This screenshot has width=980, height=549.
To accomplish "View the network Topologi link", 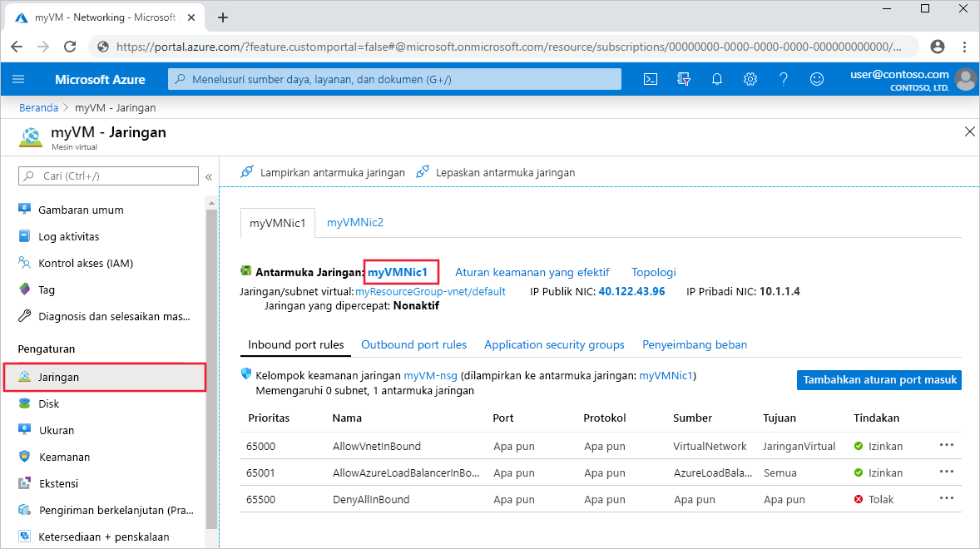I will click(x=653, y=272).
